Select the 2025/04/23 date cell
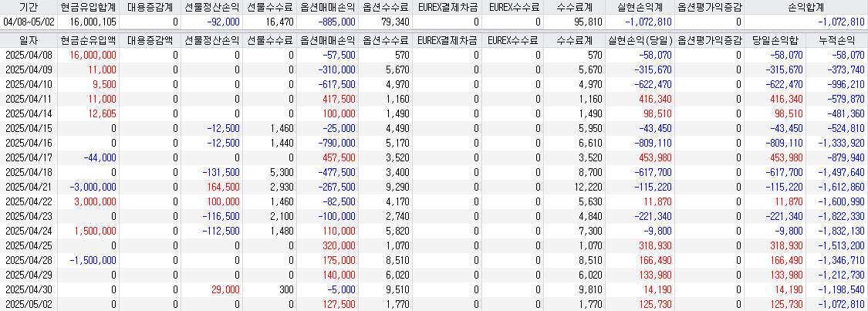 tap(28, 216)
